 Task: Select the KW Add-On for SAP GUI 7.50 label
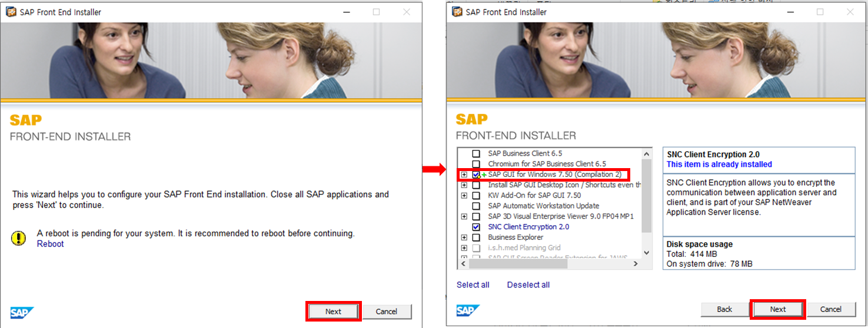534,196
